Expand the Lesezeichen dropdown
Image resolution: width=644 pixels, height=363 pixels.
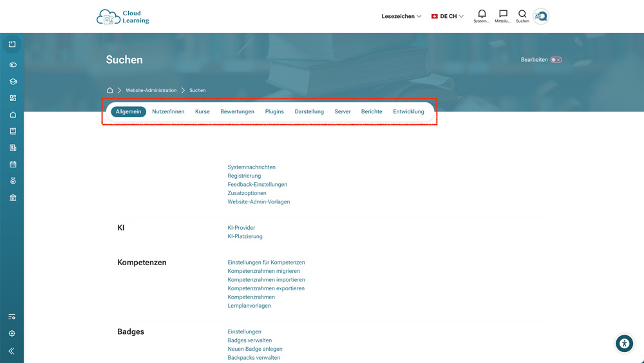point(401,16)
